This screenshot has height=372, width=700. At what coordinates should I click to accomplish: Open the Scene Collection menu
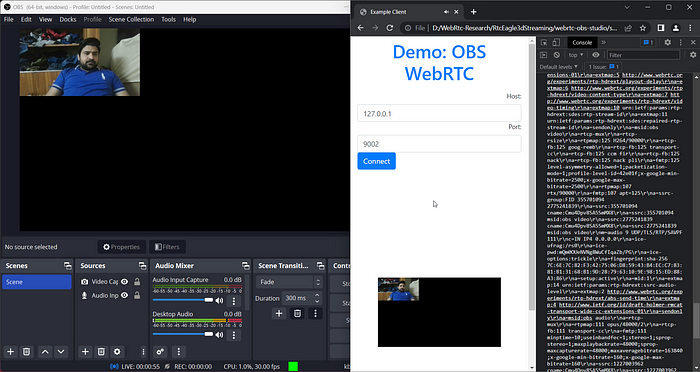pos(131,19)
